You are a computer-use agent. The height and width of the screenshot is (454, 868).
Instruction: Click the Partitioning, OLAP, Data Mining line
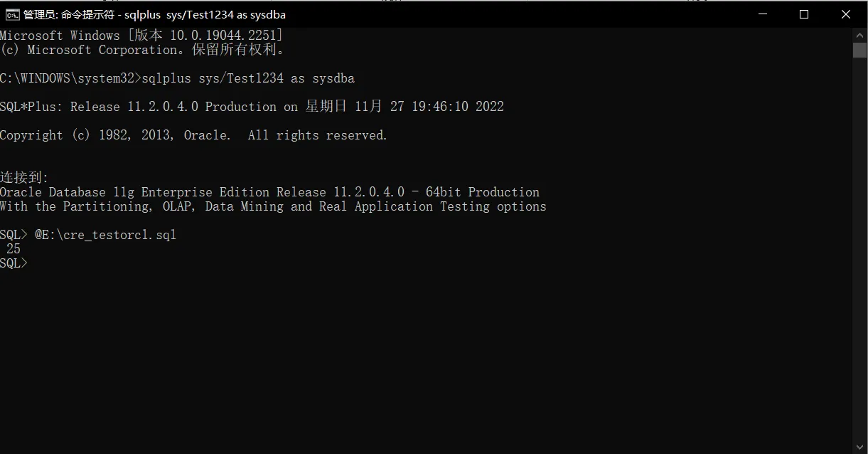(273, 206)
